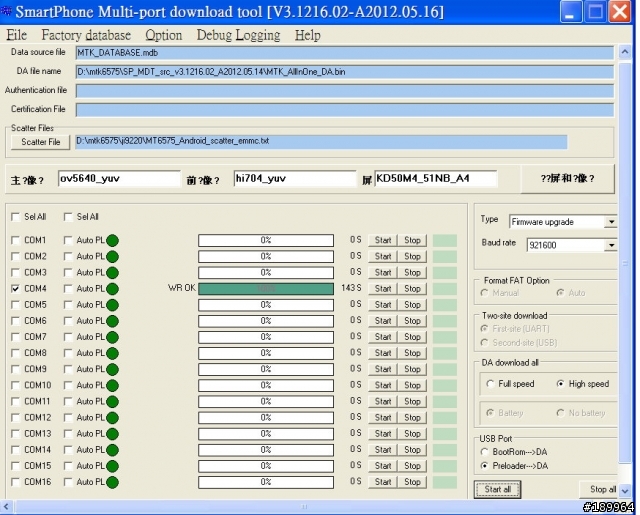This screenshot has height=515, width=640.
Task: Click the COM1 progress bar at 0%
Action: click(266, 240)
